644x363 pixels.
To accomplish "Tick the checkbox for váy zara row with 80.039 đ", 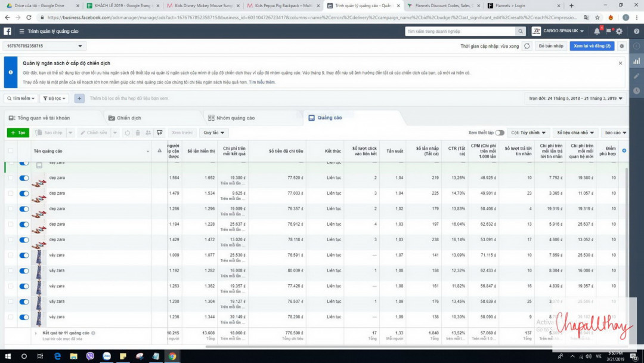I will (11, 270).
